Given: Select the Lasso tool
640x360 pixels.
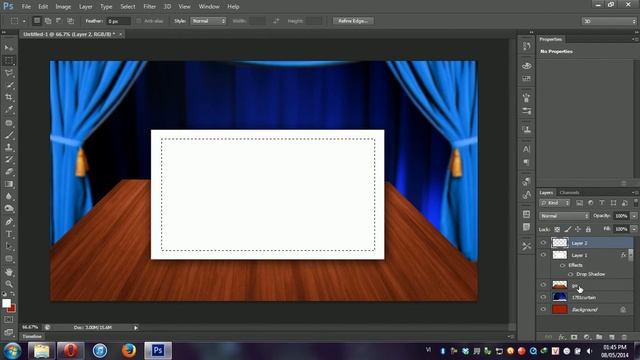Looking at the screenshot, I should pos(9,73).
